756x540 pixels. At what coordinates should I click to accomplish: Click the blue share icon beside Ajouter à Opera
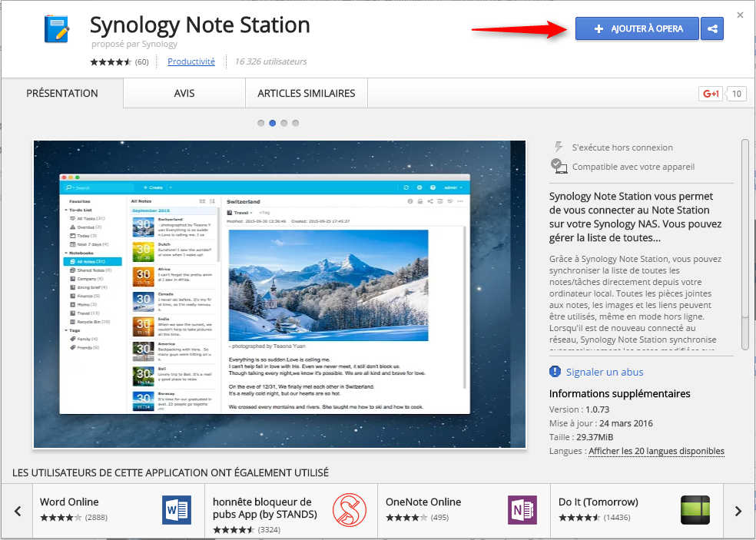(x=711, y=28)
